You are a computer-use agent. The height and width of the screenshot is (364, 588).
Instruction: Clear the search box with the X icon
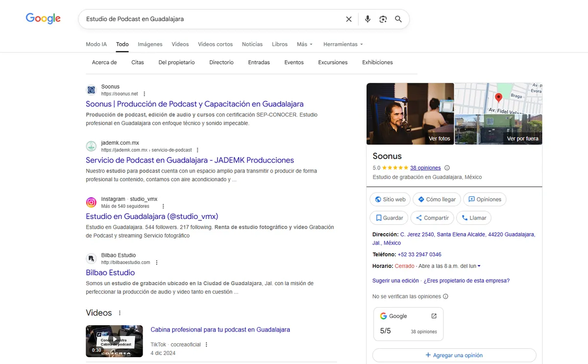(x=348, y=19)
